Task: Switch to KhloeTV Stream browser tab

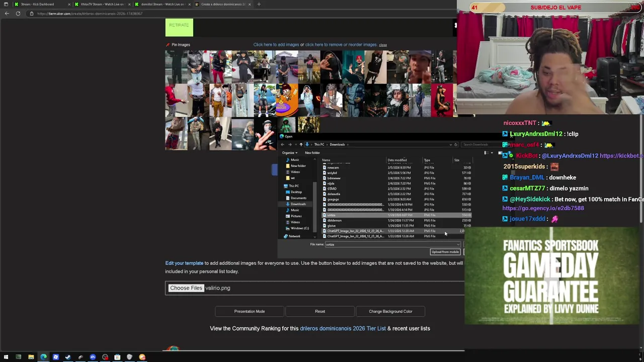Action: (x=103, y=4)
